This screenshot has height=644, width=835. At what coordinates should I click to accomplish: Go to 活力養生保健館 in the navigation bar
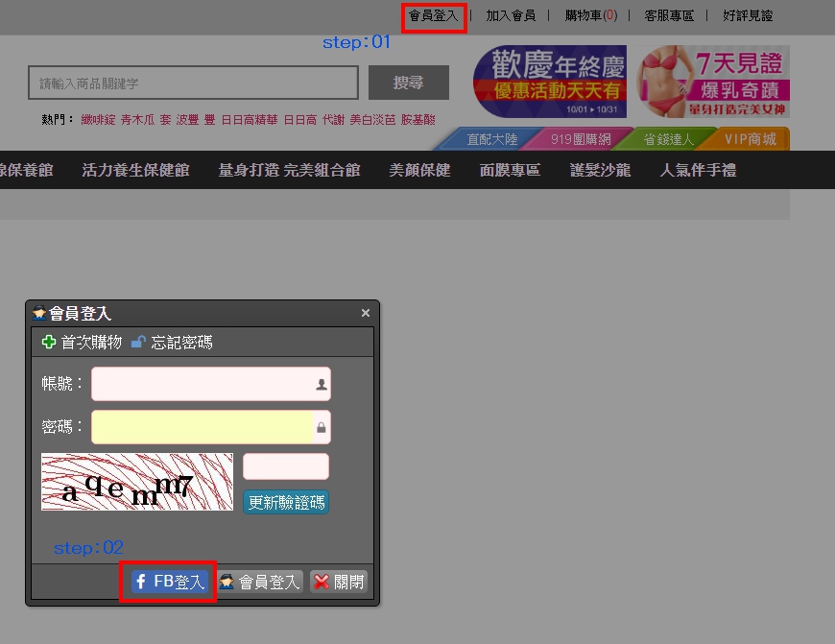[135, 170]
